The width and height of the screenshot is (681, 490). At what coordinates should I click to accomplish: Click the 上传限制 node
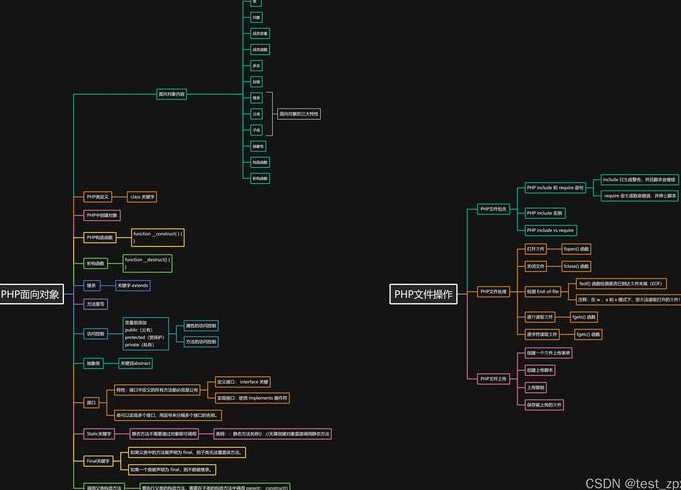pos(536,387)
